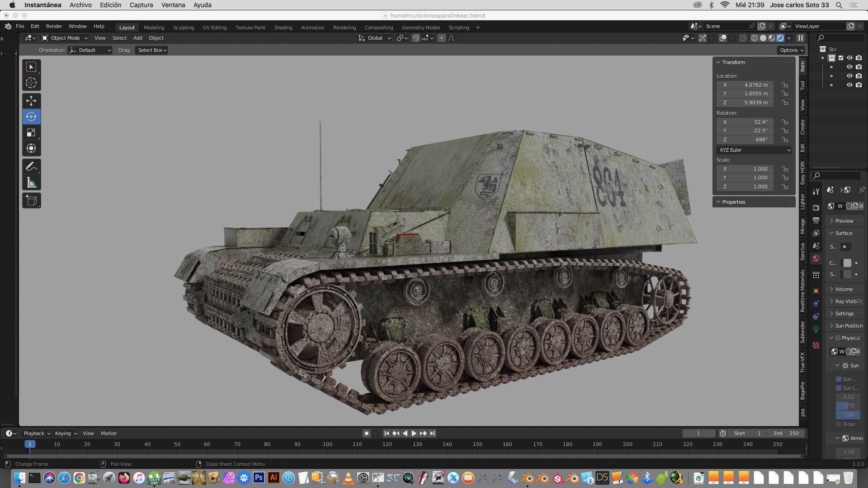Edit the timeline End frame field
This screenshot has height=488, width=868.
(x=786, y=433)
